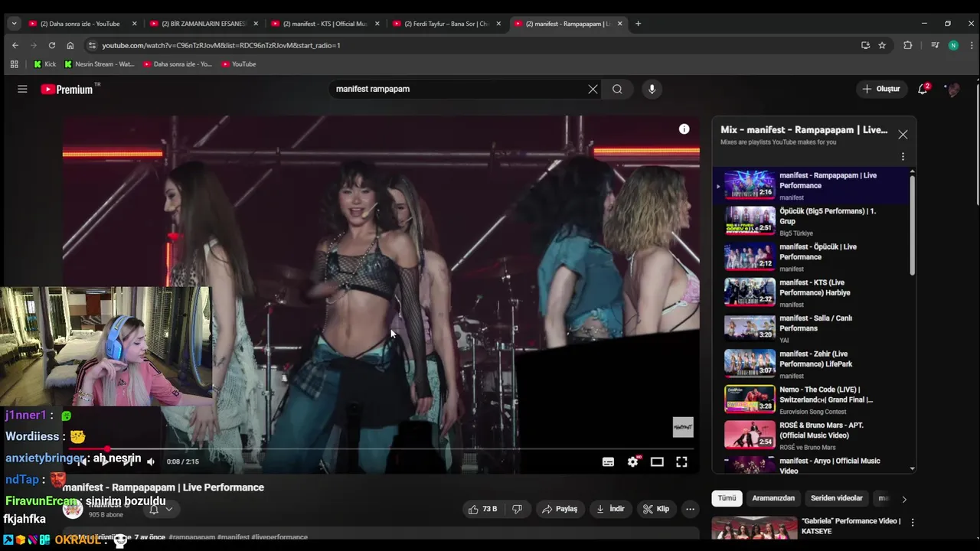Open YouTube bookmark in bookmarks bar
The image size is (980, 551).
point(239,64)
